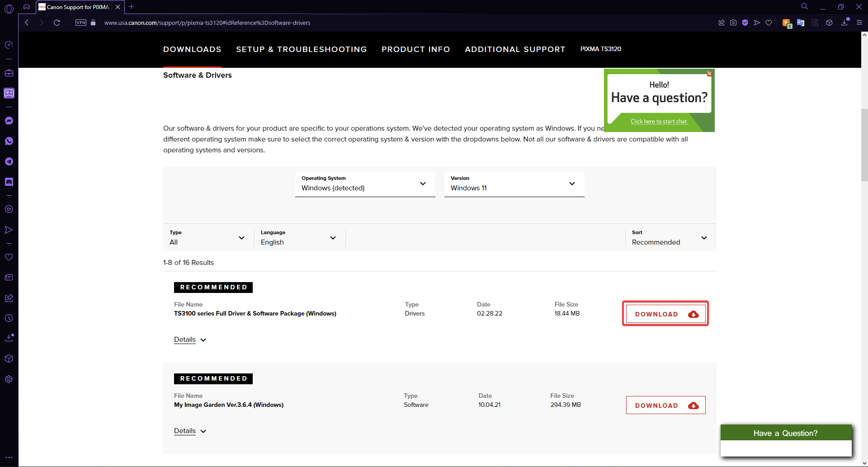Switch to the PRODUCT INFO tab
The width and height of the screenshot is (868, 467).
click(416, 49)
